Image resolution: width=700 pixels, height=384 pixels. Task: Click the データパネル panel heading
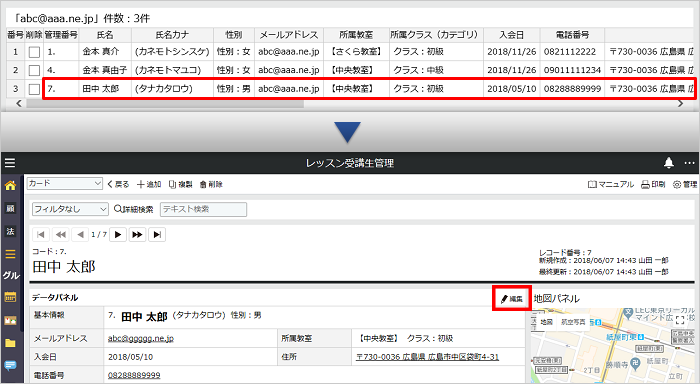coord(55,297)
